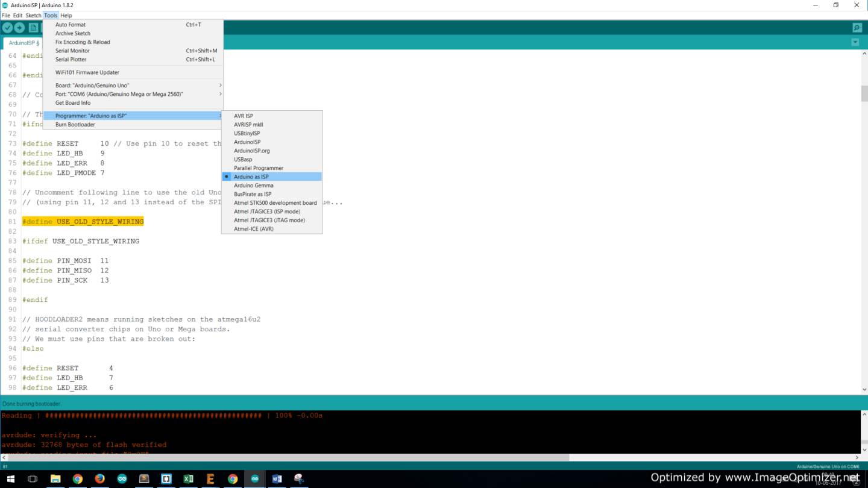Click the Verify checkmark toolbar button

[7, 28]
